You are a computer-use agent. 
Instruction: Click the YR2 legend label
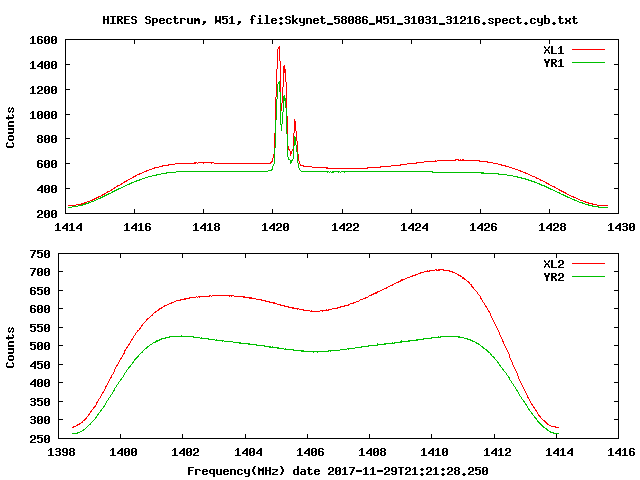tap(553, 277)
